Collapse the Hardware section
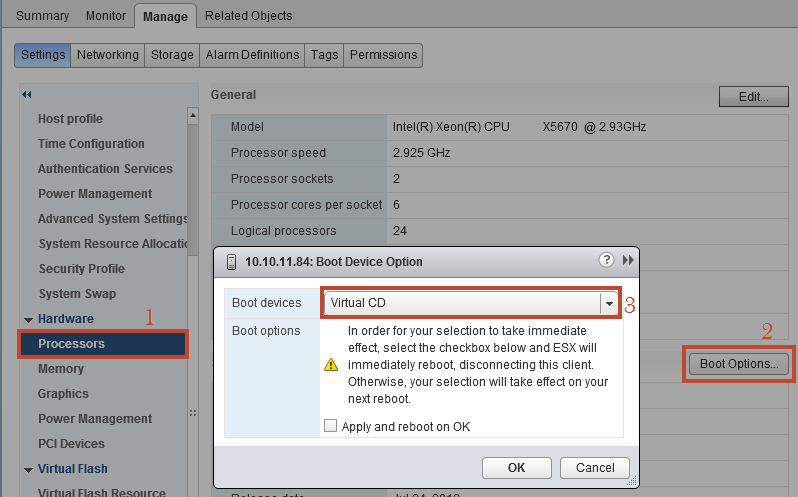Screen dimensions: 798x497 tap(27, 319)
